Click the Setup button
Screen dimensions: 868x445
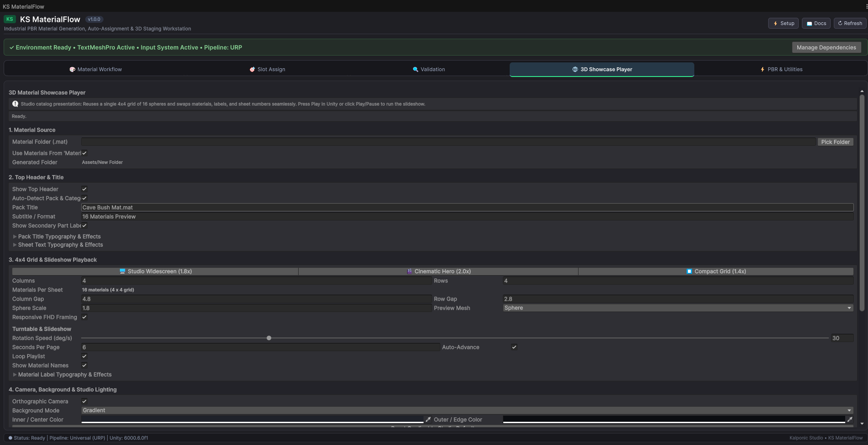tap(783, 23)
